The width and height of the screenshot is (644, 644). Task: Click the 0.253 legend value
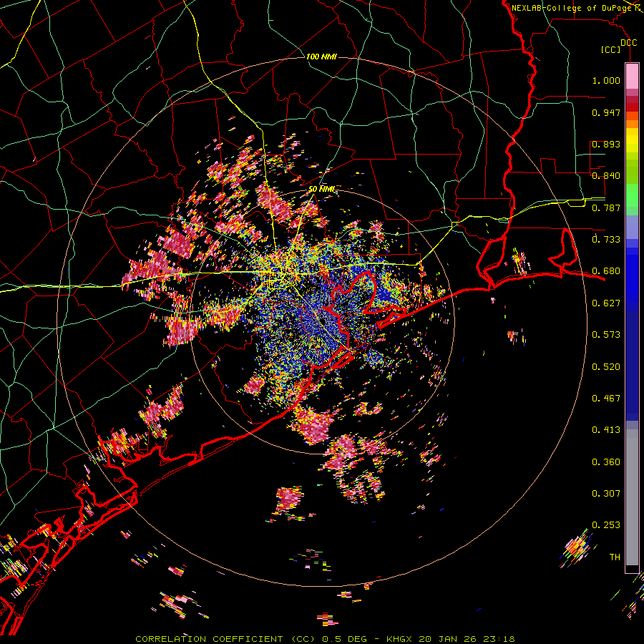click(606, 525)
